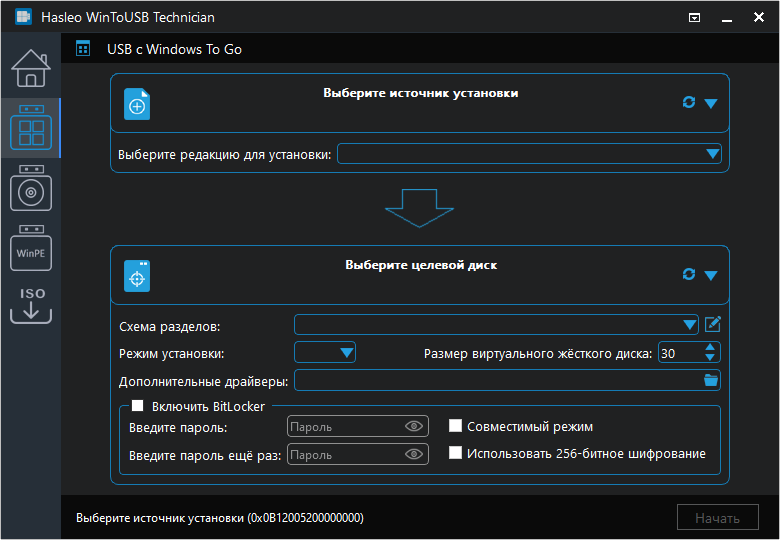Increase virtual hard disk size value
The image size is (780, 540).
pos(710,347)
